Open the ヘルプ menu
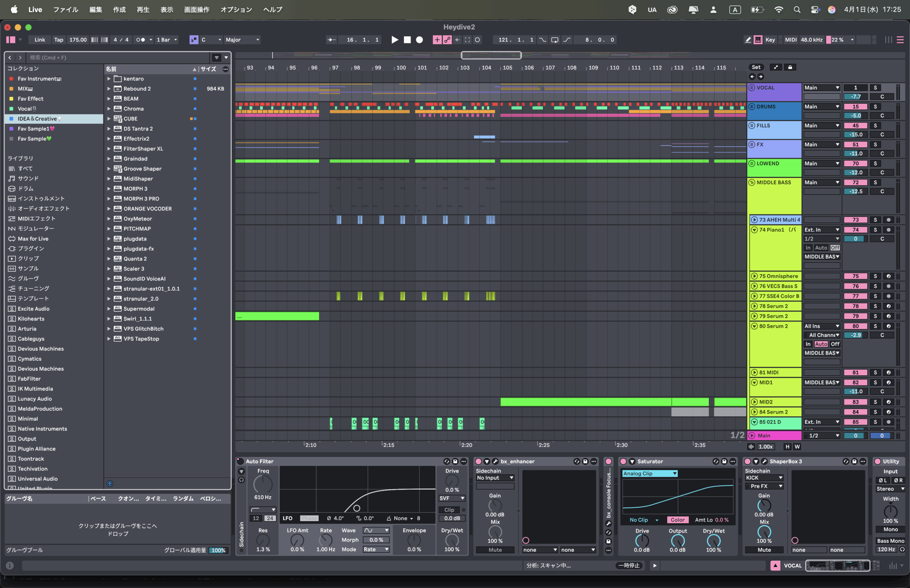This screenshot has height=588, width=910. [272, 10]
